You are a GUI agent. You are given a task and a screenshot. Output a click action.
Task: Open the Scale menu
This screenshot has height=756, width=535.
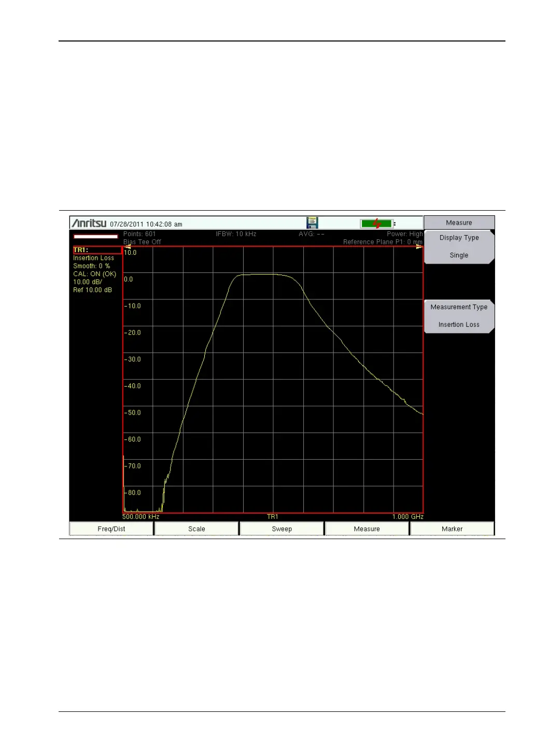click(196, 529)
